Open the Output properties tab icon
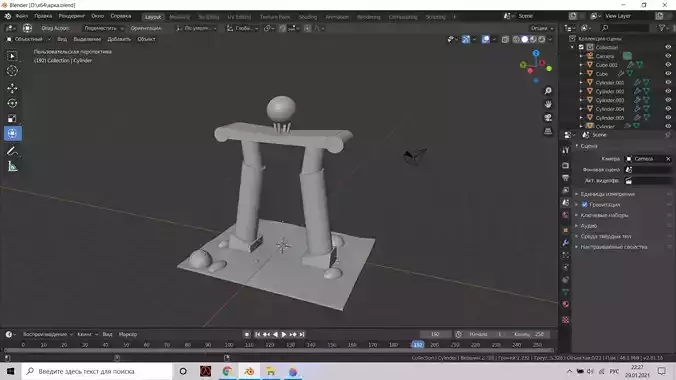Screen dimensions: 676x380 coord(566,178)
